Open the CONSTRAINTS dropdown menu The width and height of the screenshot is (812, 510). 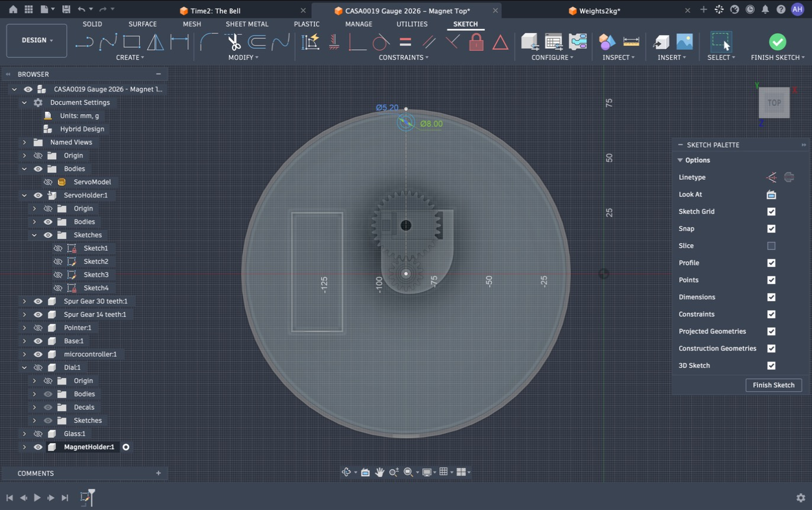click(404, 57)
